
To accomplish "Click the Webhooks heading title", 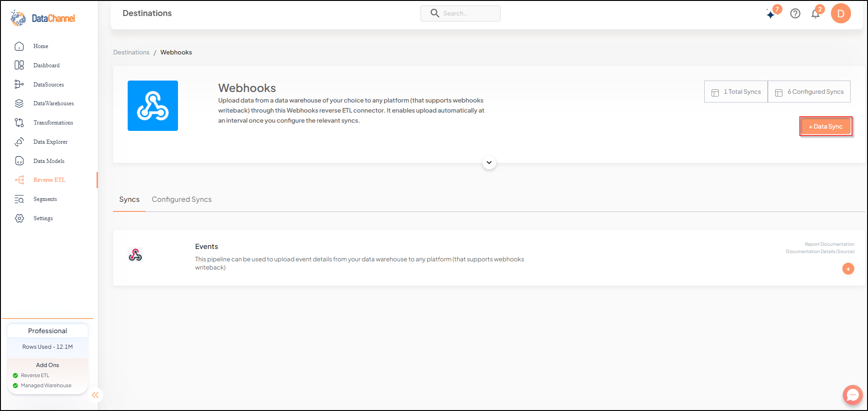I will (x=247, y=88).
